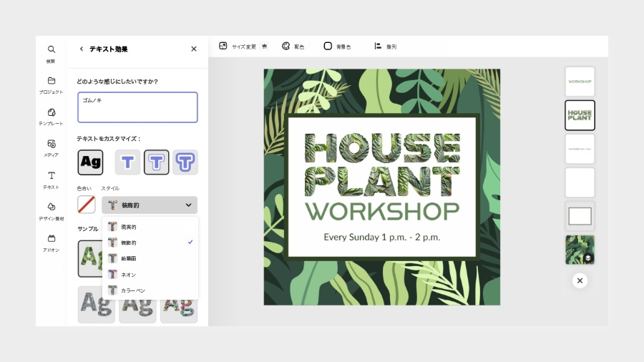The height and width of the screenshot is (362, 644).
Task: Select the カラーペン style option
Action: pos(150,290)
